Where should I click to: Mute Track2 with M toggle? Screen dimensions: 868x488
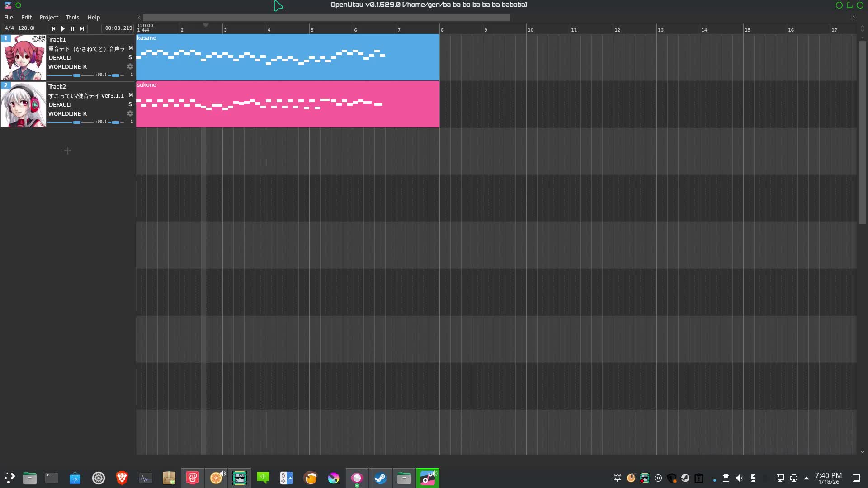[x=131, y=95]
